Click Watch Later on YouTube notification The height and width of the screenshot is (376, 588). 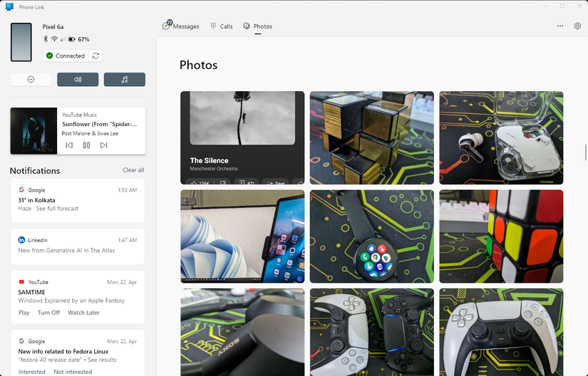click(x=83, y=313)
